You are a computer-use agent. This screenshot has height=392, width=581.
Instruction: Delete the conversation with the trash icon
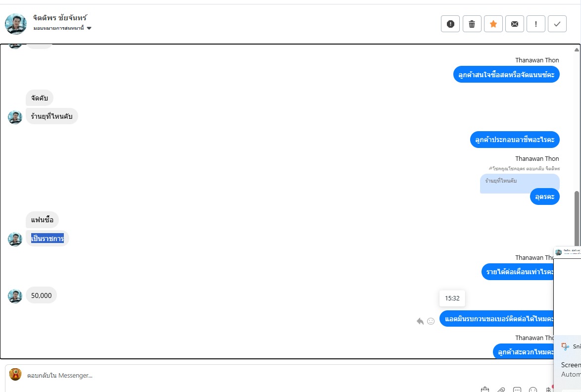pos(472,24)
